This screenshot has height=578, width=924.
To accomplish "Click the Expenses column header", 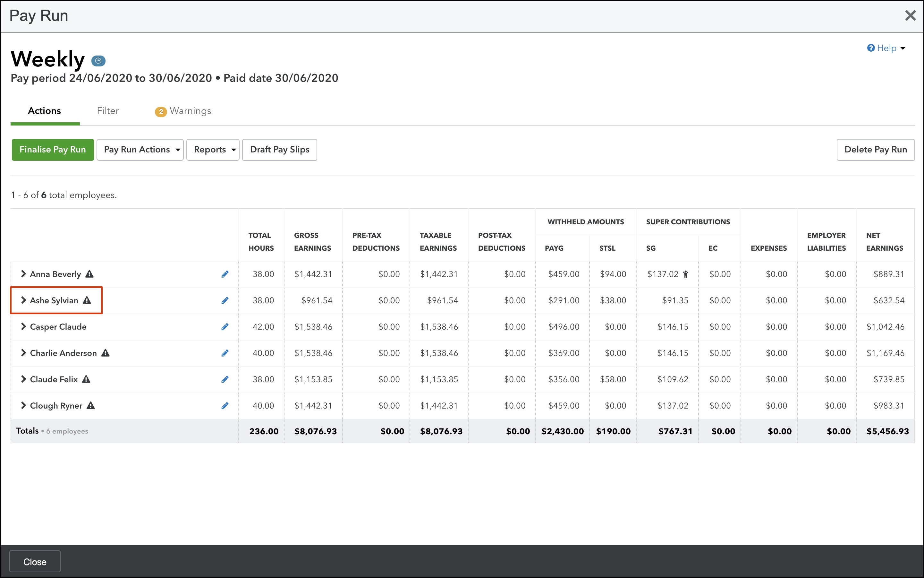I will tap(768, 248).
